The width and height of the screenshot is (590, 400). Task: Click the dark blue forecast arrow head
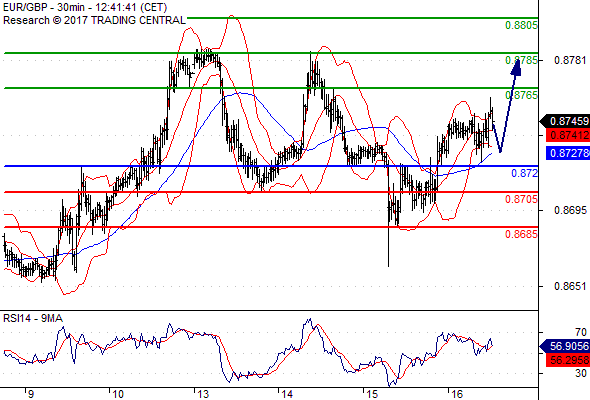coord(517,67)
